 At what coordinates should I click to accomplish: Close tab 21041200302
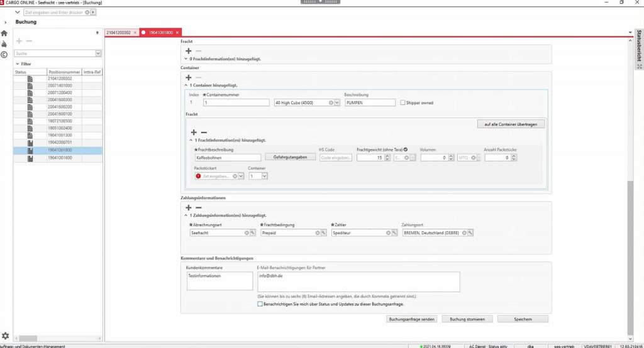coord(135,33)
